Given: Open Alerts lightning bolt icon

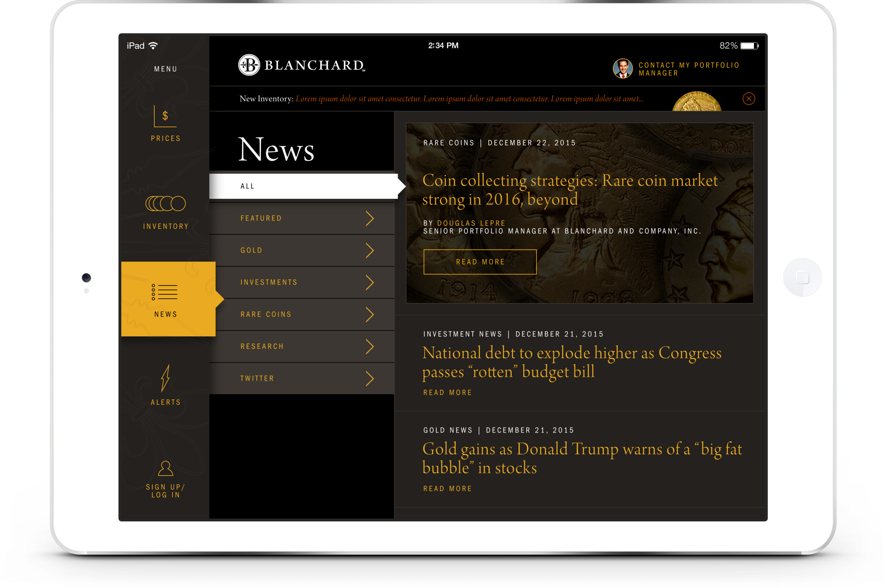Looking at the screenshot, I should click(165, 378).
